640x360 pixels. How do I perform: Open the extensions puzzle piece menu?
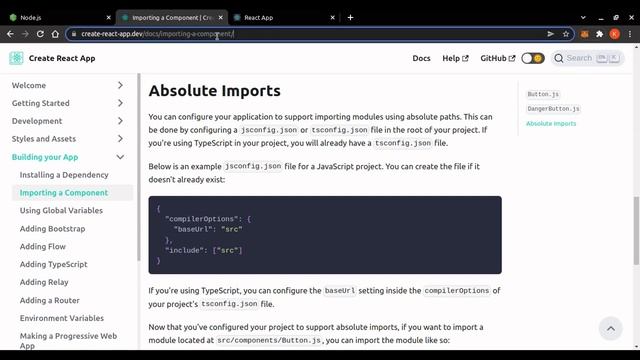tap(600, 34)
